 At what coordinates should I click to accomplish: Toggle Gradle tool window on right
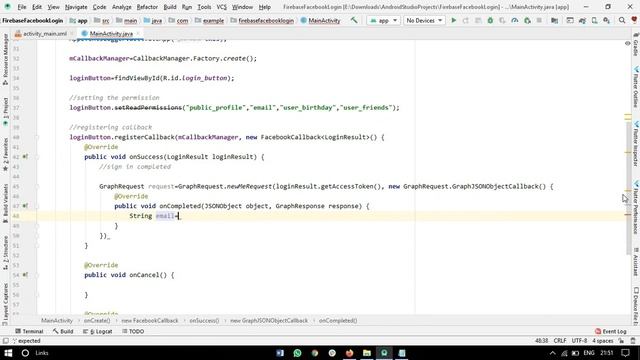click(x=636, y=45)
